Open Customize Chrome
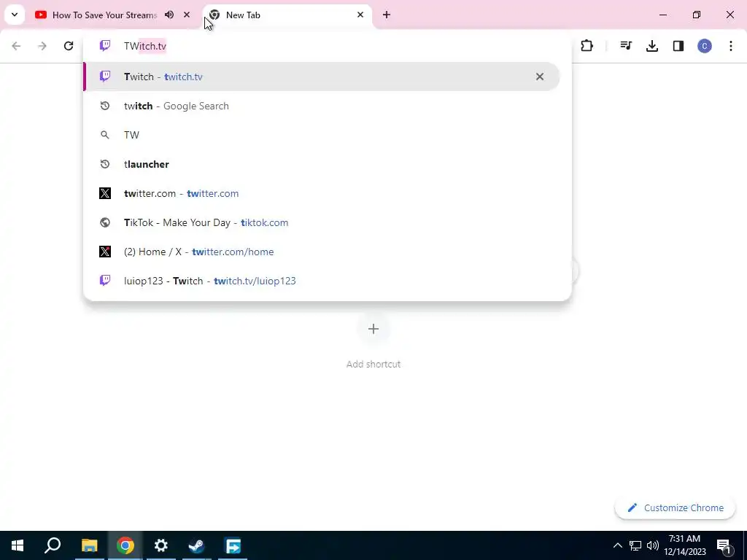 [675, 507]
